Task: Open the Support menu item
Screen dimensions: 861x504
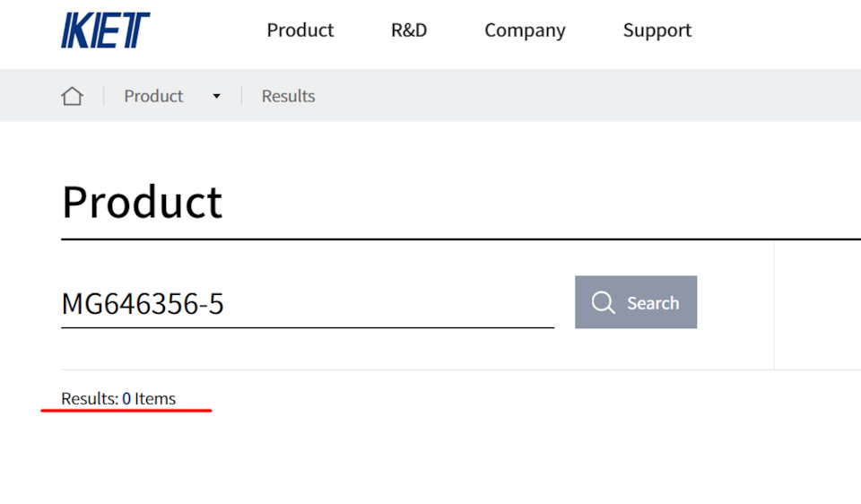Action: (x=657, y=30)
